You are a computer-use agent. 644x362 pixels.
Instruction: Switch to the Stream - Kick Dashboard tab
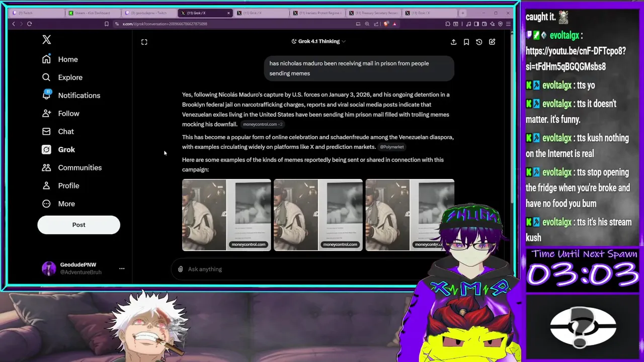click(92, 13)
